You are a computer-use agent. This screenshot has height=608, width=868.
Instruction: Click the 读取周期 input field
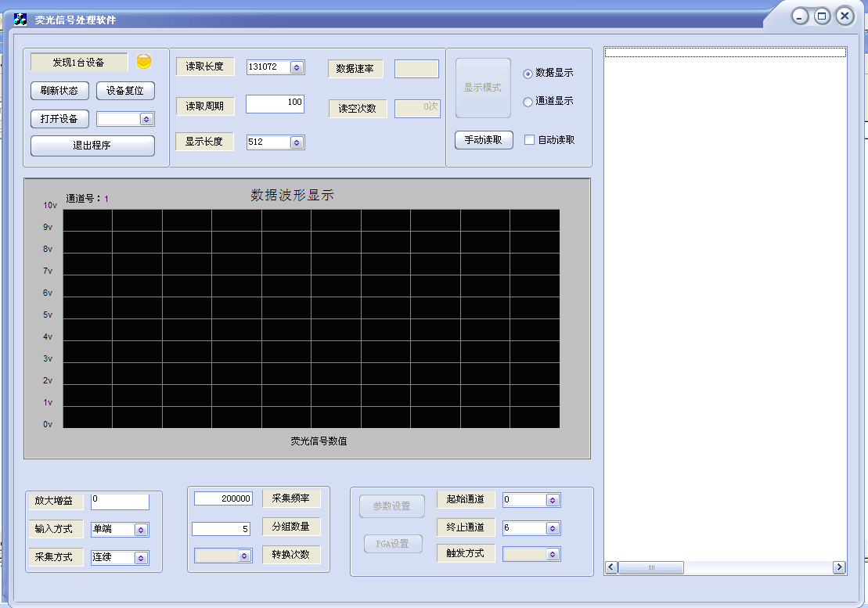(x=275, y=103)
